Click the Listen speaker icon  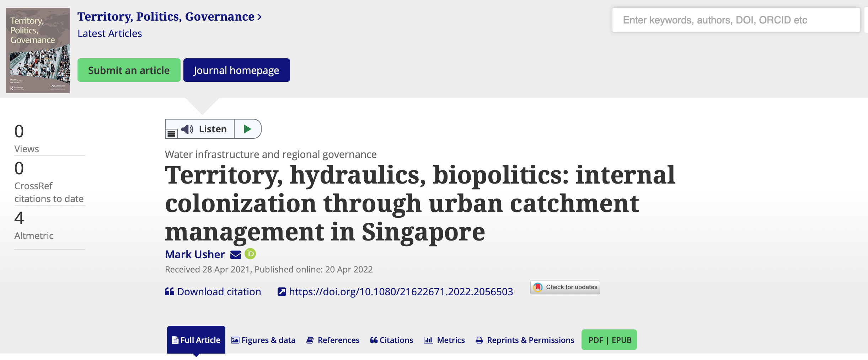coord(187,129)
